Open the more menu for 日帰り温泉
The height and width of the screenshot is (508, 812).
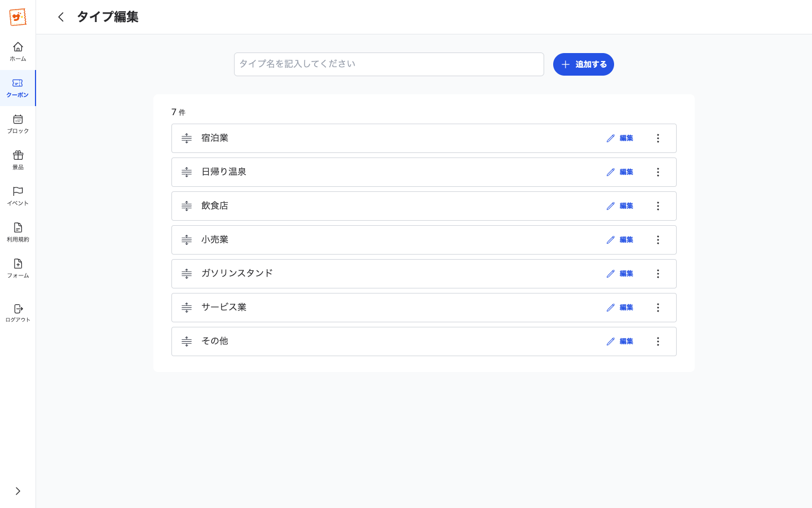(658, 172)
